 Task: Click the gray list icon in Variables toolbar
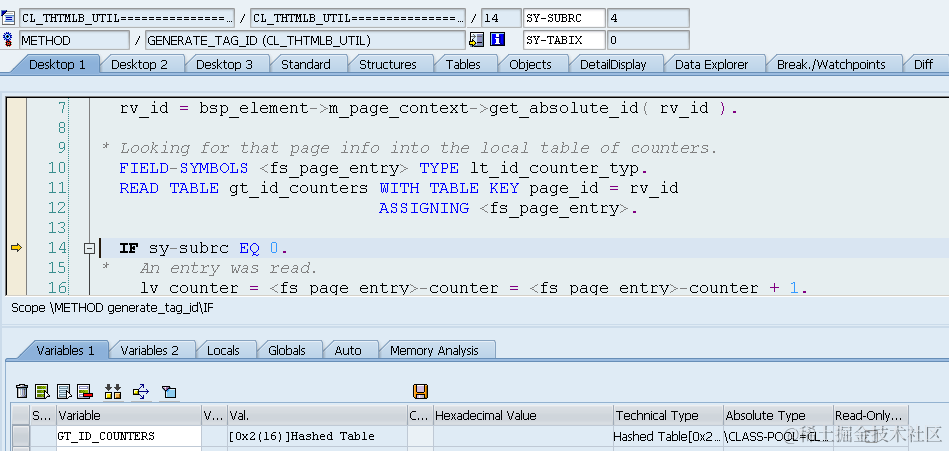pos(64,391)
